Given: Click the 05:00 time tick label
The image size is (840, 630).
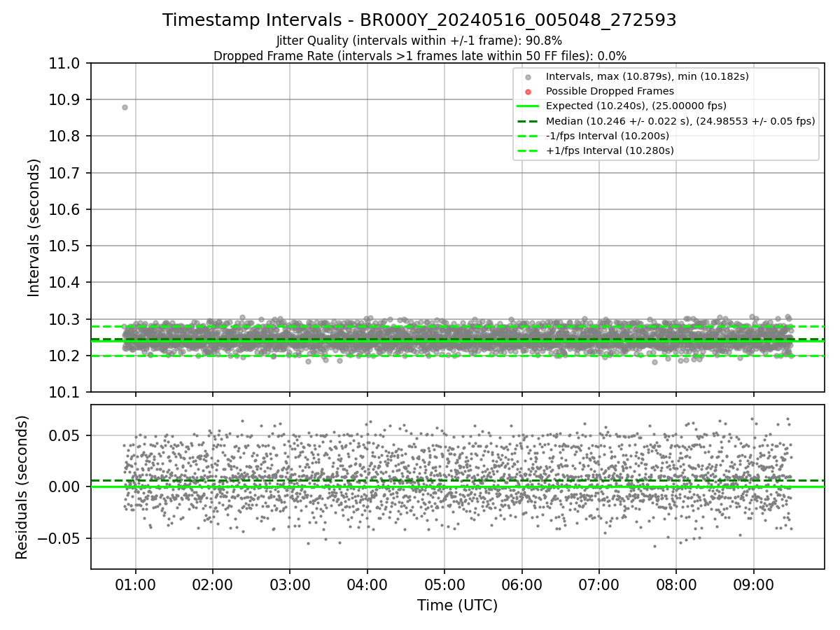Looking at the screenshot, I should tap(444, 584).
